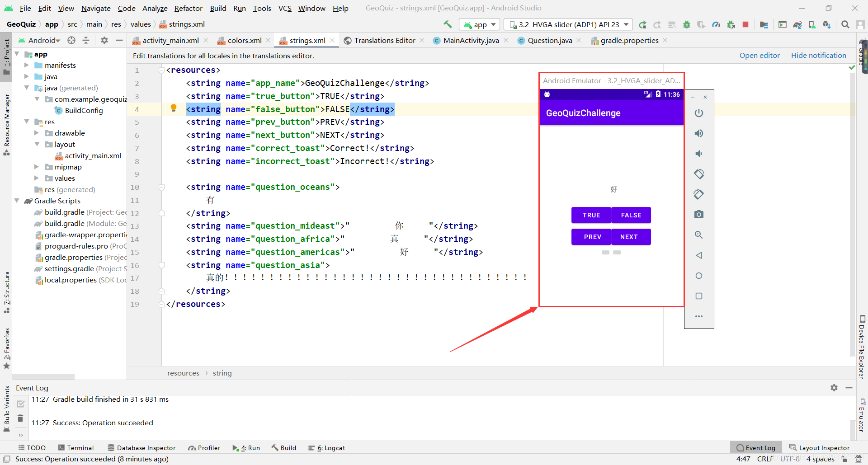Screen dimensions: 868x465
Task: Toggle the Layout Inspector tool window
Action: [x=819, y=448]
